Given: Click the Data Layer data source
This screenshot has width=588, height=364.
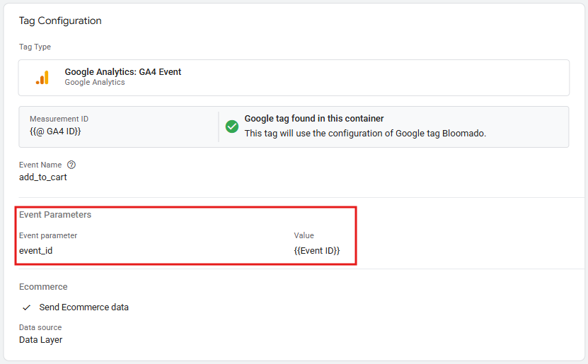Looking at the screenshot, I should click(x=40, y=340).
